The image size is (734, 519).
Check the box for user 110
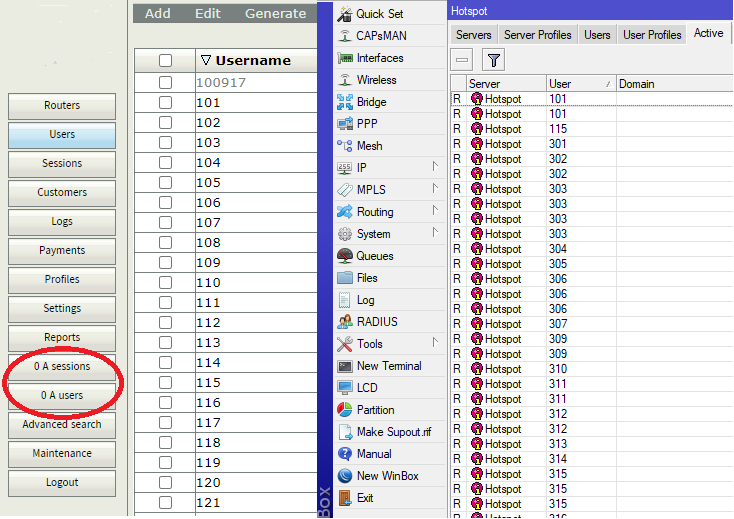click(165, 283)
